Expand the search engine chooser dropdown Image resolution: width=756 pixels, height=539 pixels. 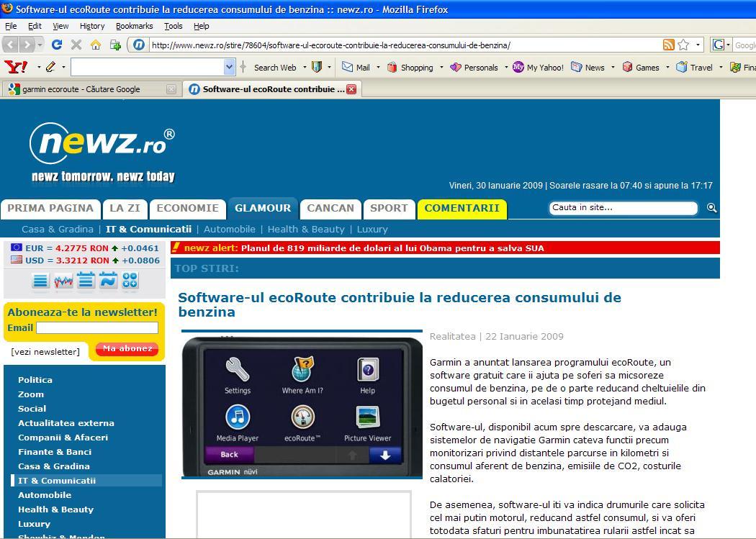[x=728, y=45]
